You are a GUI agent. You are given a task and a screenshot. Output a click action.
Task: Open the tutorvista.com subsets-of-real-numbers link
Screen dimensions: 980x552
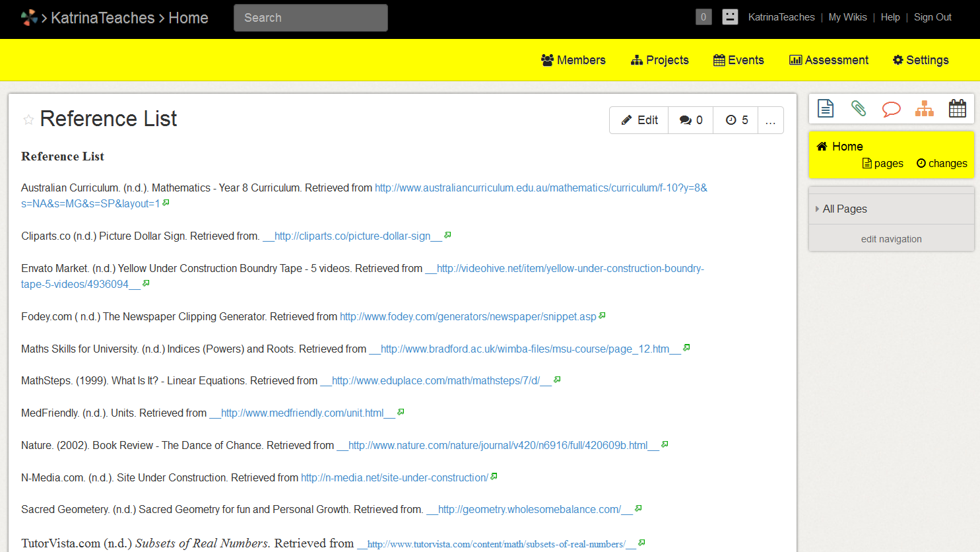point(496,544)
